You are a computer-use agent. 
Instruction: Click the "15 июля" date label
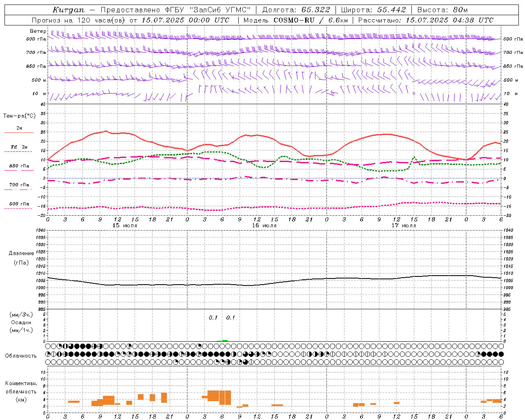coord(125,225)
